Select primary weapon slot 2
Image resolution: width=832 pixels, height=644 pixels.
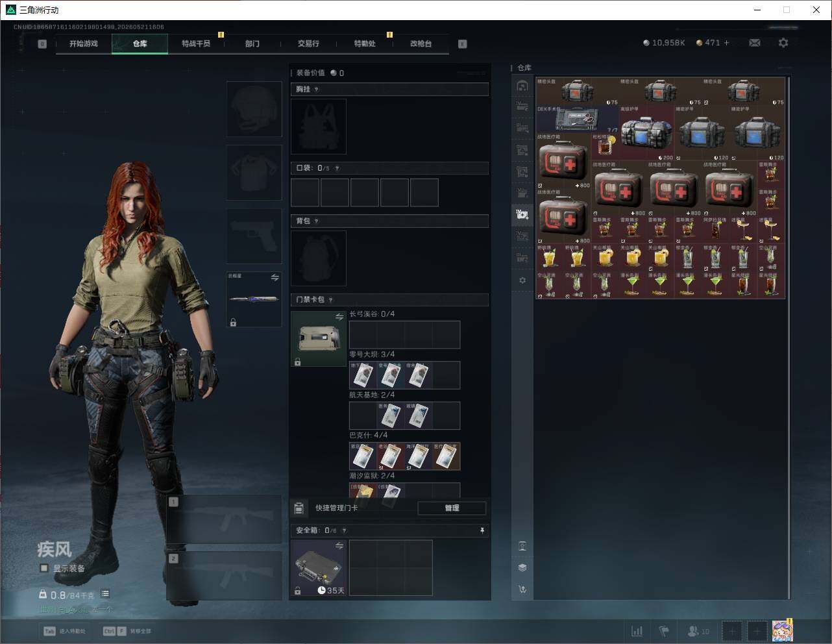(x=224, y=576)
